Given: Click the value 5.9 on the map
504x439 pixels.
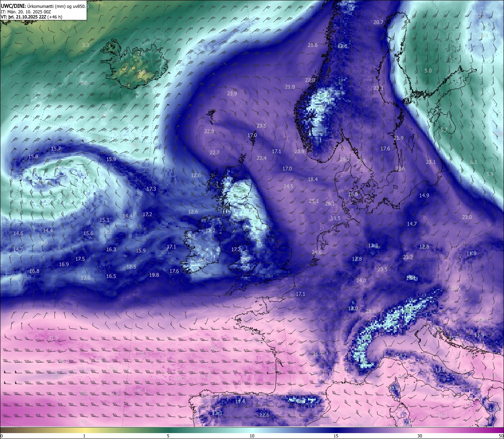Looking at the screenshot, I should point(490,174).
